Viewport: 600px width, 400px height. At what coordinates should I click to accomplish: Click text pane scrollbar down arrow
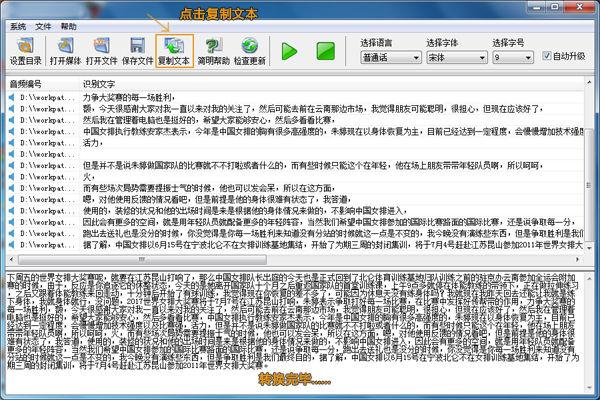(589, 388)
